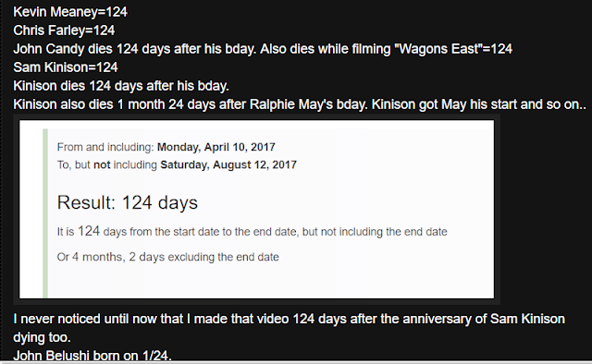Click the "John Belushi born on 1/24" line
The image size is (592, 364).
pos(92,356)
